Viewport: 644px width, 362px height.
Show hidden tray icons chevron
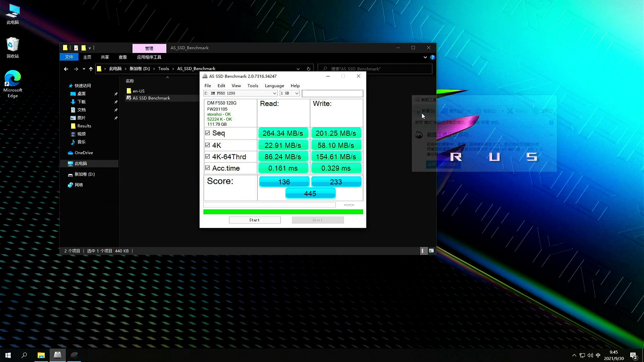[x=574, y=355]
